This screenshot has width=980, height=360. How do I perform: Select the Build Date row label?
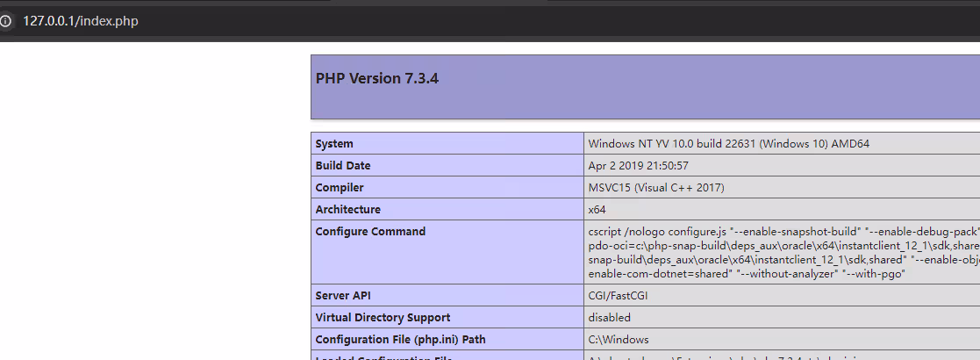(x=343, y=166)
